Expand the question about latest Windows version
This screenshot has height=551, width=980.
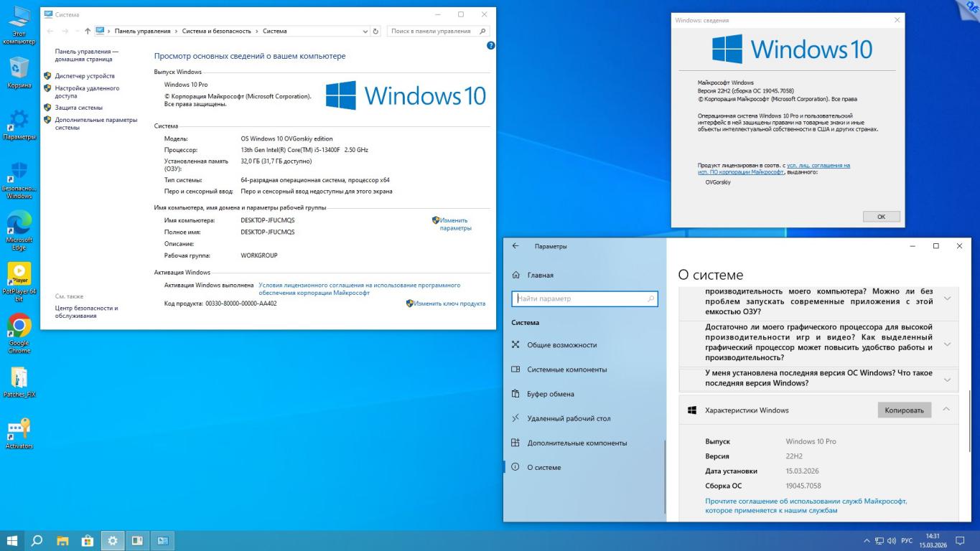click(947, 379)
